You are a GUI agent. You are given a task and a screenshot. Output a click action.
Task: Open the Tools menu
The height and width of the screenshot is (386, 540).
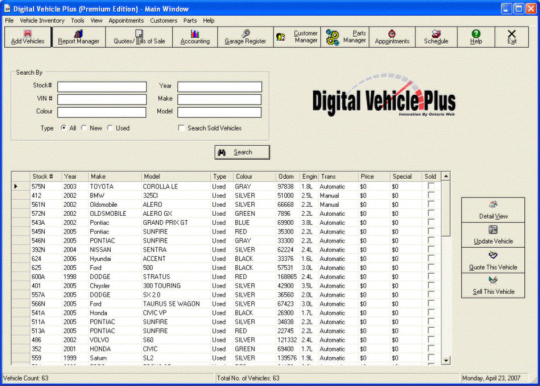coord(77,21)
